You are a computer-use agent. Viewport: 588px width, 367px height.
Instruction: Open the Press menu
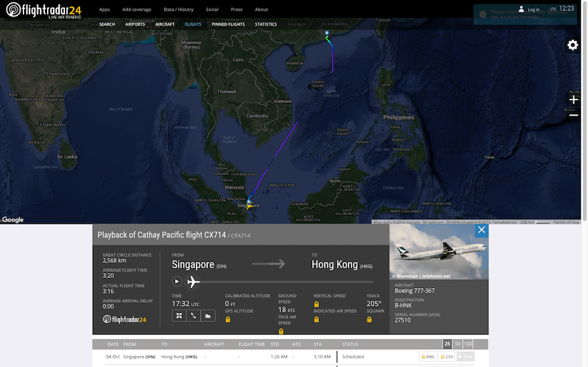[x=237, y=10]
